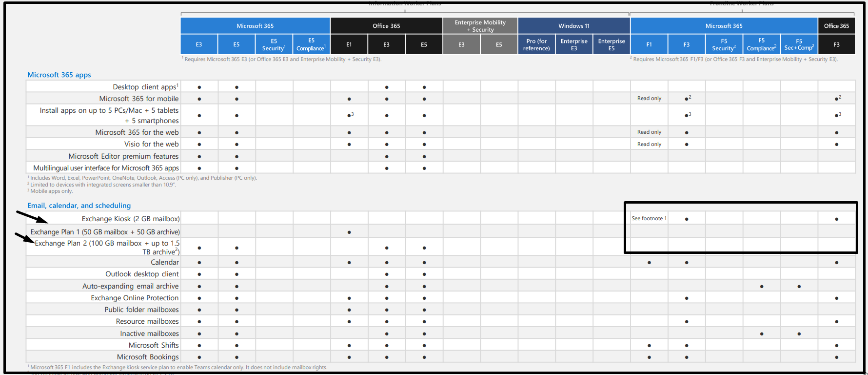Click the Microsoft 365 for the web label
This screenshot has height=375, width=868.
(137, 132)
